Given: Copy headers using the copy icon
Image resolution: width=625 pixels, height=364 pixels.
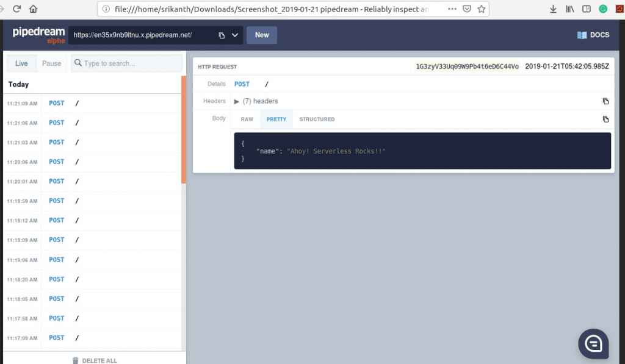Looking at the screenshot, I should click(x=605, y=101).
